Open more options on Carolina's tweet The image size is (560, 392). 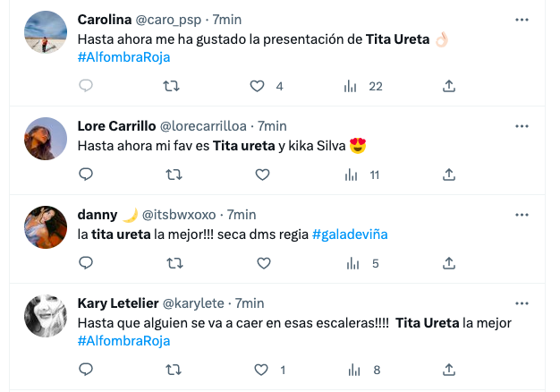click(522, 19)
